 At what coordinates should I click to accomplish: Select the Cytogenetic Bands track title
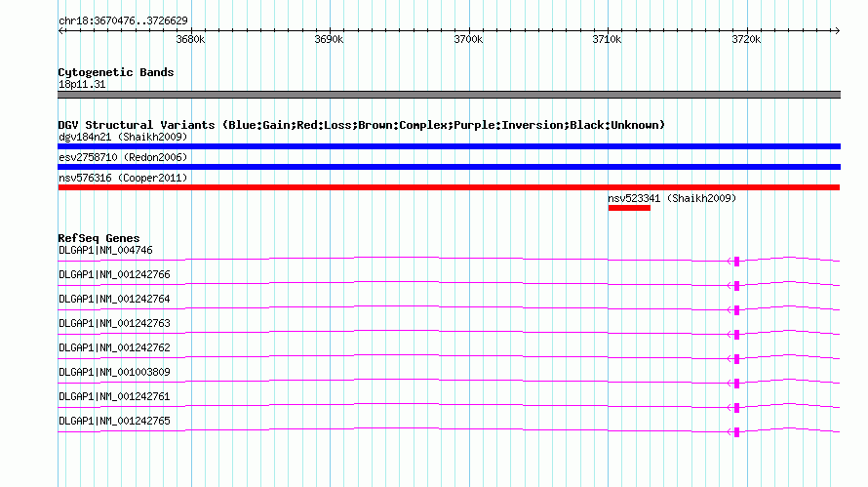(116, 72)
